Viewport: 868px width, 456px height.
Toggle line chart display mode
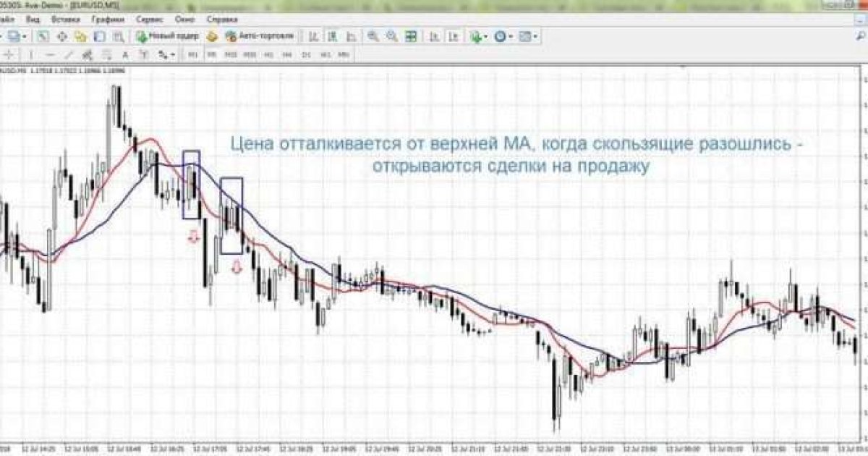(351, 36)
